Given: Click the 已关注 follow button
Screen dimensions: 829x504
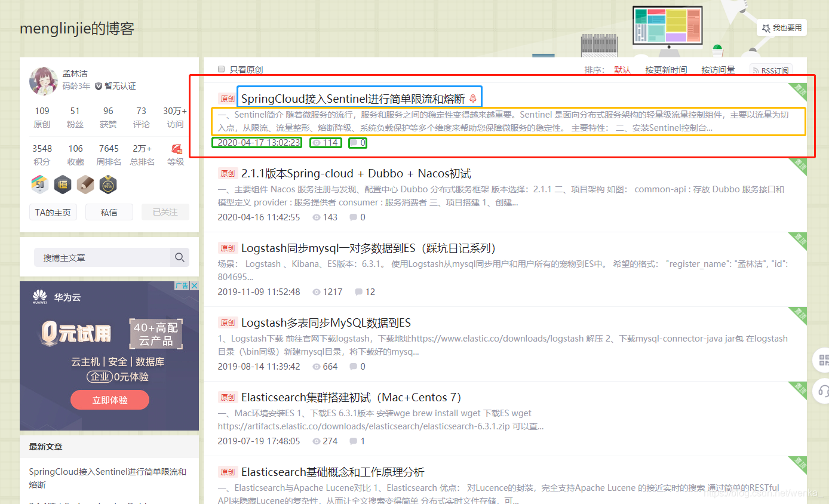Looking at the screenshot, I should coord(165,212).
